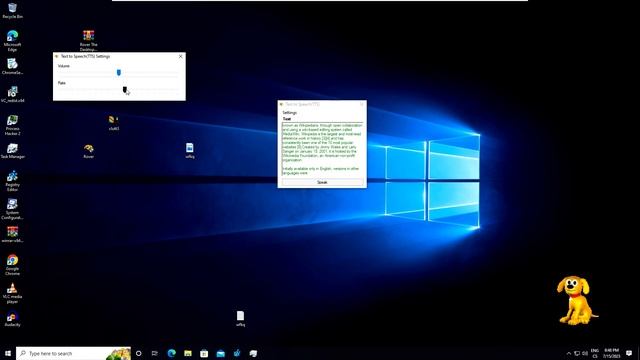Select the winrar-x64 installer desktop icon
This screenshot has width=640, height=360.
tap(12, 234)
